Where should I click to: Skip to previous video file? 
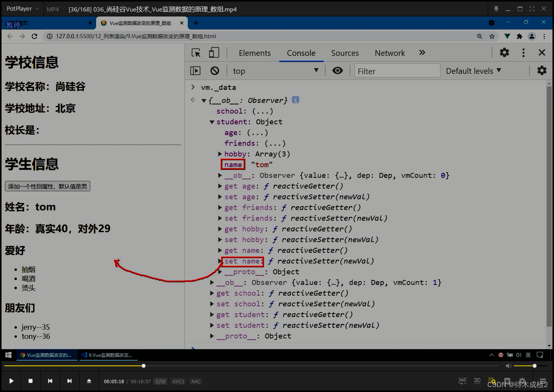click(50, 381)
